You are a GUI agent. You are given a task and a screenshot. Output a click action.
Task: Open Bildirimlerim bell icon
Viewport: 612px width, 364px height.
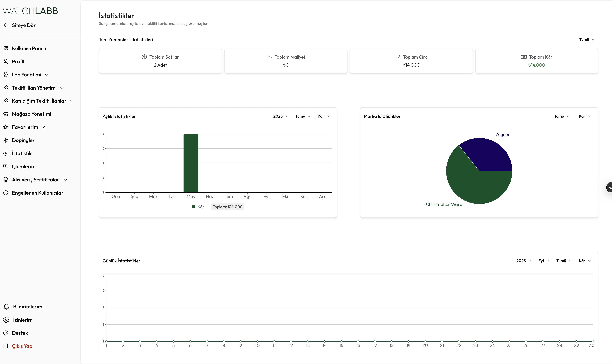[x=6, y=307]
